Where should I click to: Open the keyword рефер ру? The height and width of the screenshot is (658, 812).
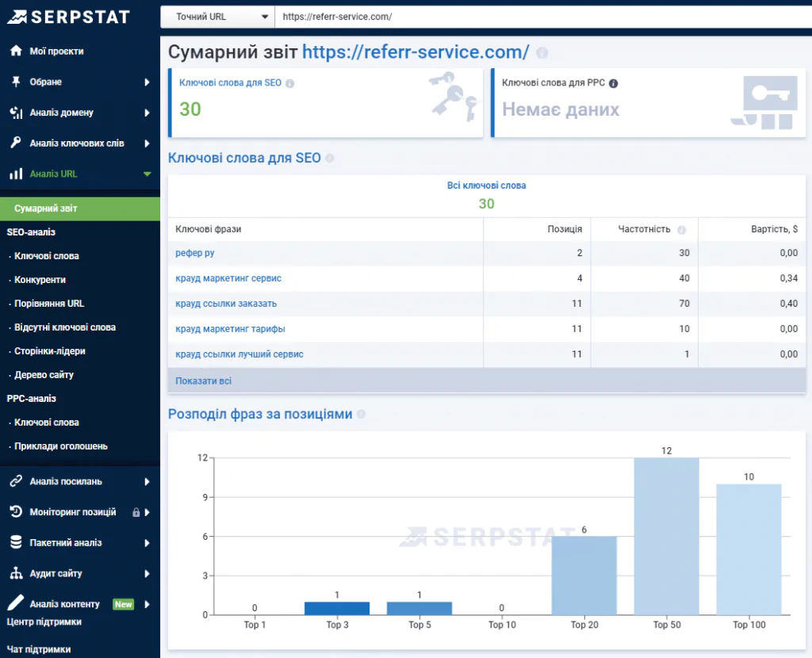click(x=195, y=253)
